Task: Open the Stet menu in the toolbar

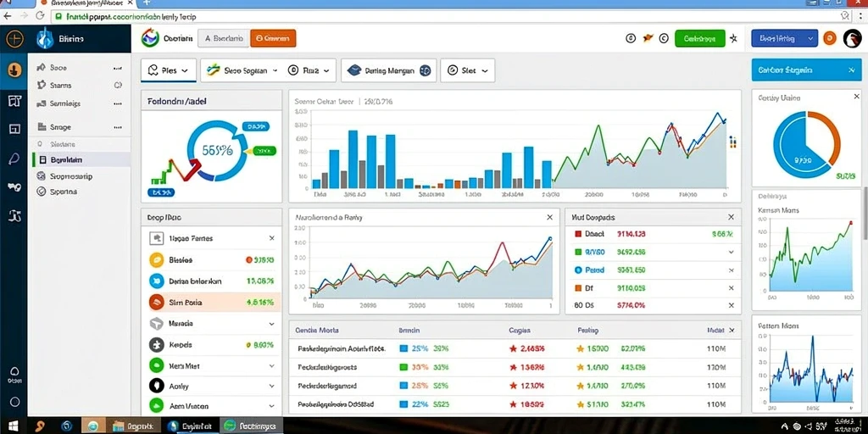Action: 467,71
